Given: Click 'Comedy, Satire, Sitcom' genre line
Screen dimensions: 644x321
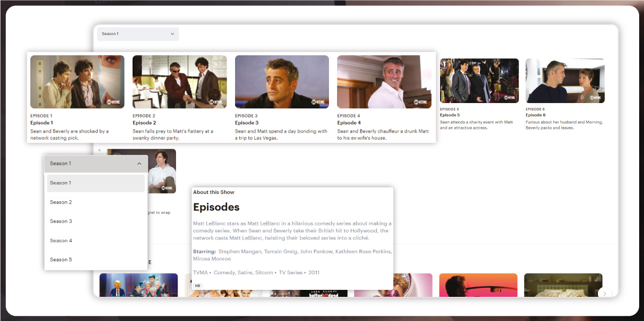Looking at the screenshot, I should (x=244, y=273).
